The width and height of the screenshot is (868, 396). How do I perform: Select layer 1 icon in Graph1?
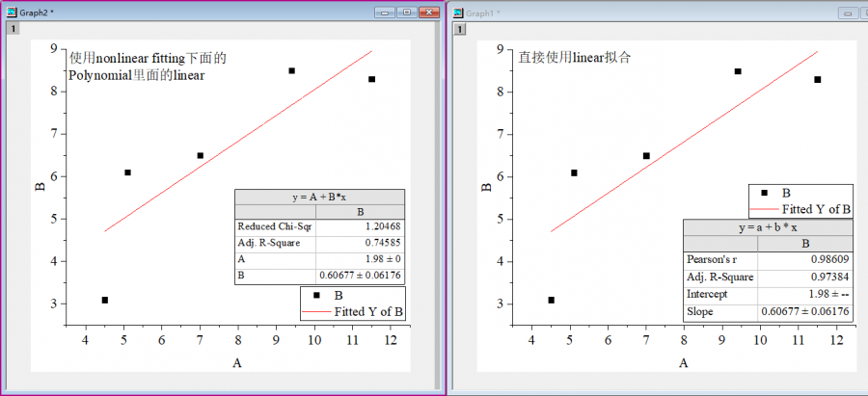[x=460, y=29]
